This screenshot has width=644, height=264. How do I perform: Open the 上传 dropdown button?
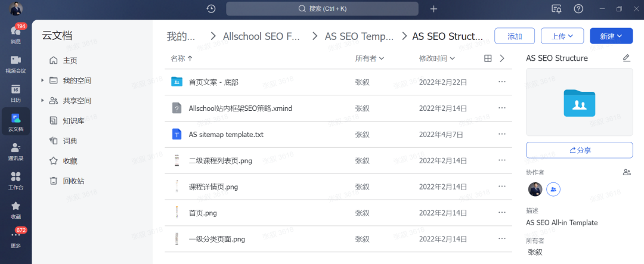(x=562, y=36)
